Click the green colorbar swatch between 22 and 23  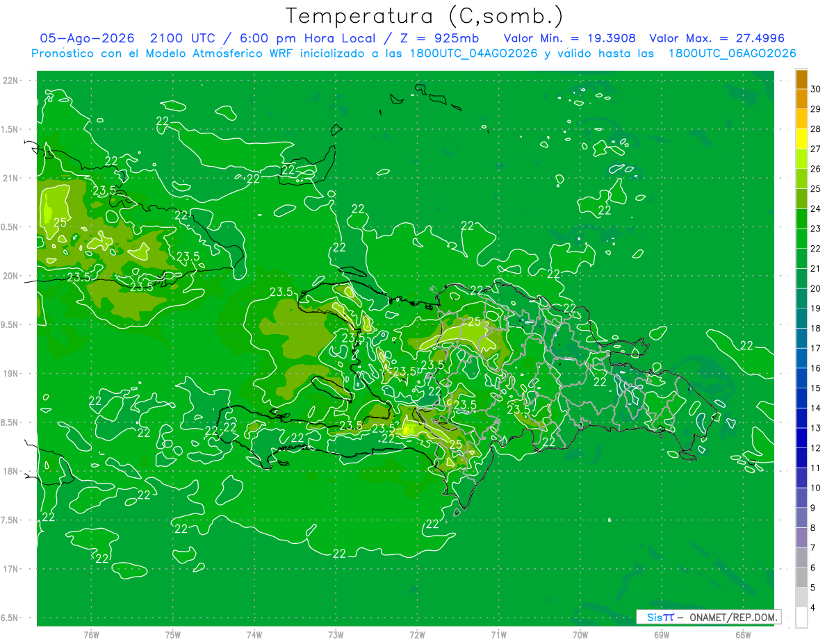801,239
